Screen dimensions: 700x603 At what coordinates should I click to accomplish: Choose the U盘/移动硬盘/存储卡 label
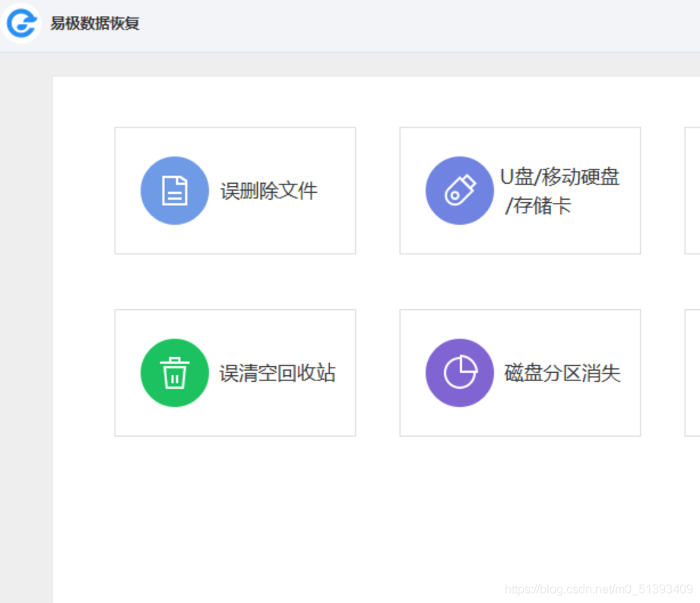pos(560,191)
